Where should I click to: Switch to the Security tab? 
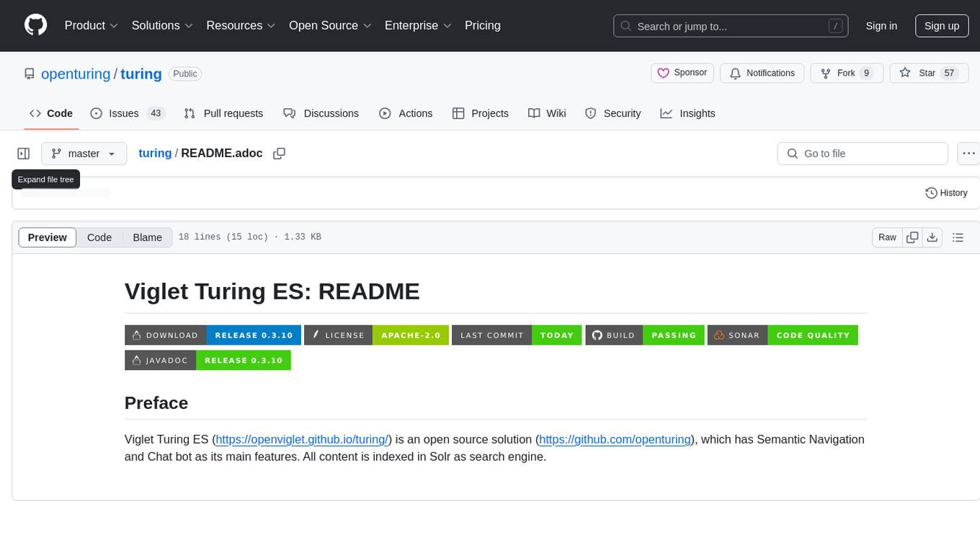[612, 113]
